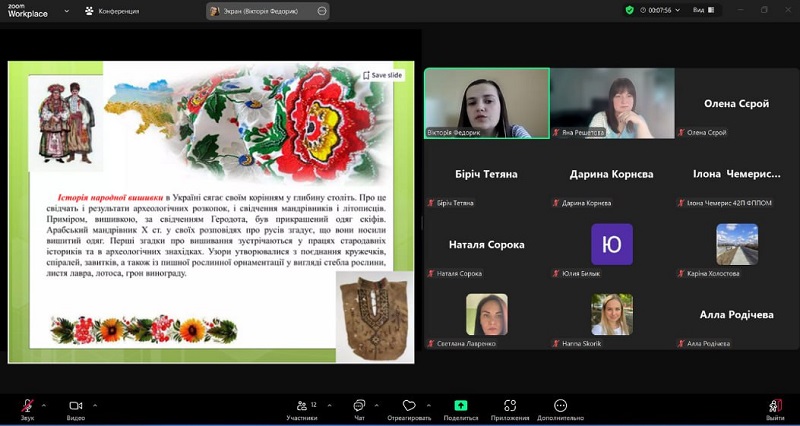Turn on camera with the Видео button
This screenshot has width=800, height=426.
[x=75, y=405]
